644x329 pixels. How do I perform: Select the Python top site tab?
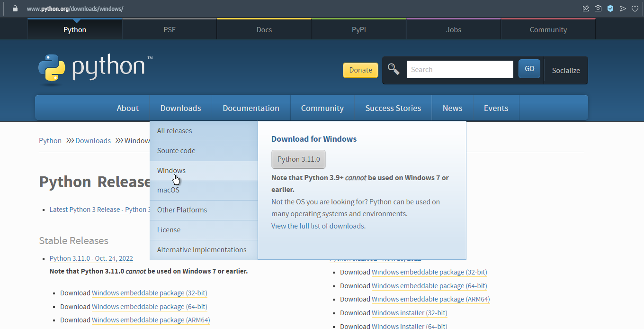(75, 29)
